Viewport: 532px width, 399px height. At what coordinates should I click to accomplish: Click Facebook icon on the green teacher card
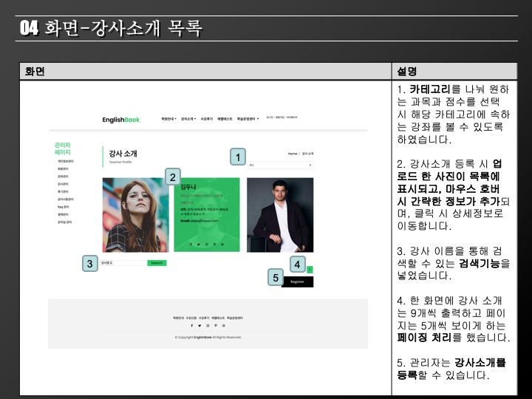coord(191,245)
